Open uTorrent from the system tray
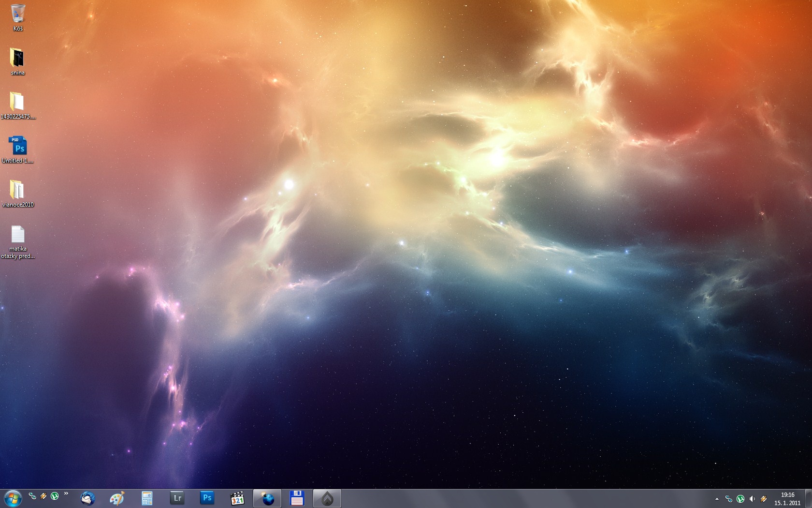The image size is (812, 508). click(740, 499)
